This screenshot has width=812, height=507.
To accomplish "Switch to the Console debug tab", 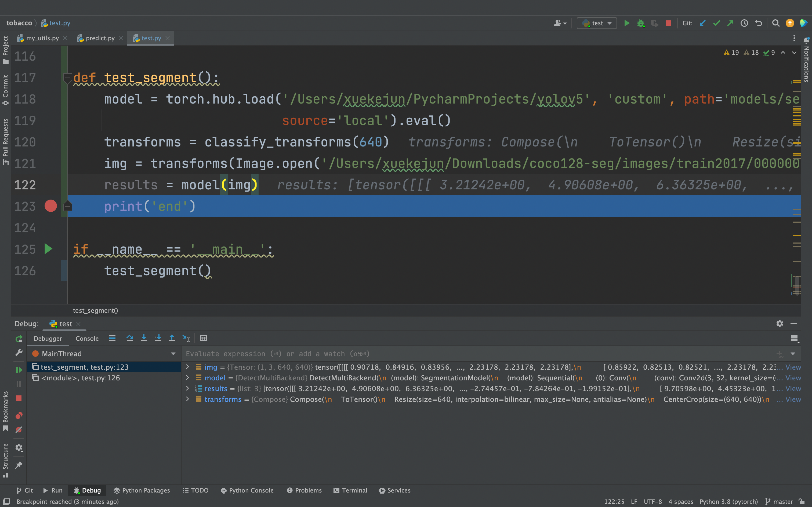I will 87,338.
